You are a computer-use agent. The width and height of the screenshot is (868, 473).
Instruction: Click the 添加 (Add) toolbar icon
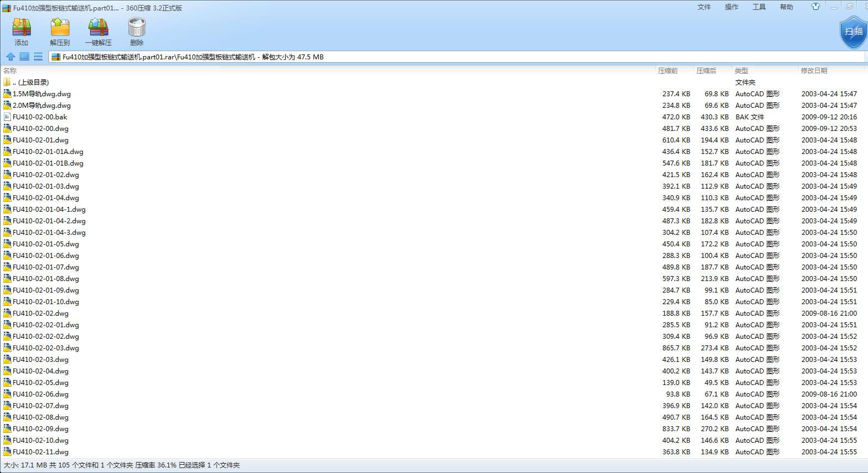coord(21,32)
